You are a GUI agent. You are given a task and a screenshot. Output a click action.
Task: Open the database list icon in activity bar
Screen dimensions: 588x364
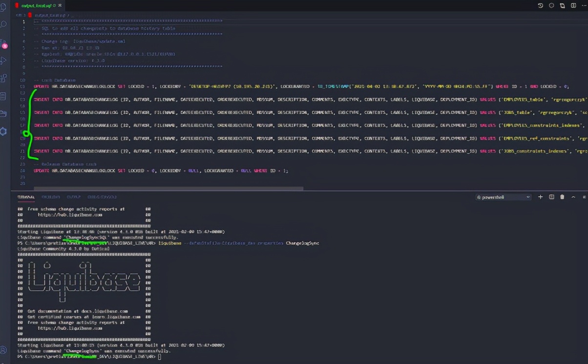pos(3,96)
